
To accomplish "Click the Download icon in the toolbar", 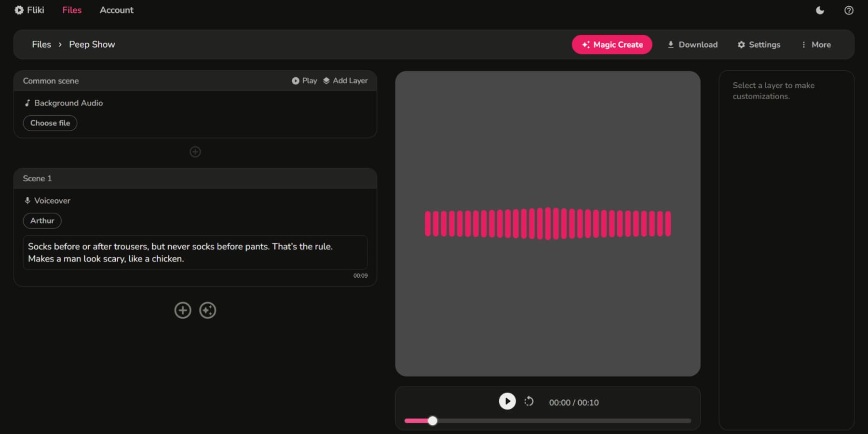I will 671,44.
